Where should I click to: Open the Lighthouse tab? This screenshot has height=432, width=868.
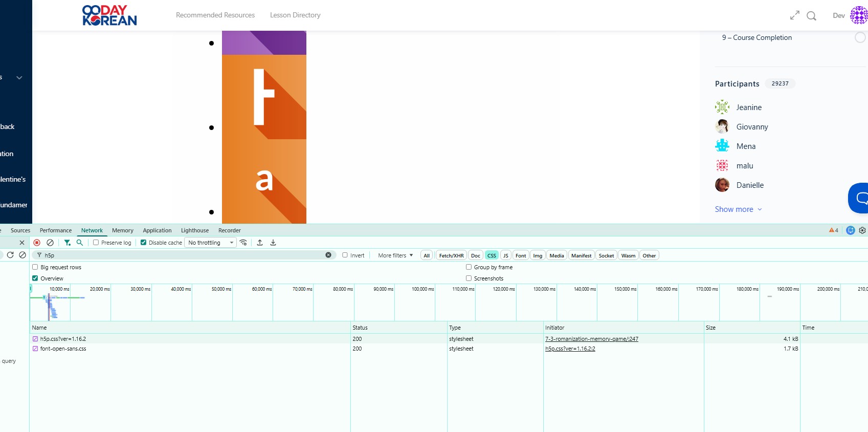[x=195, y=230]
